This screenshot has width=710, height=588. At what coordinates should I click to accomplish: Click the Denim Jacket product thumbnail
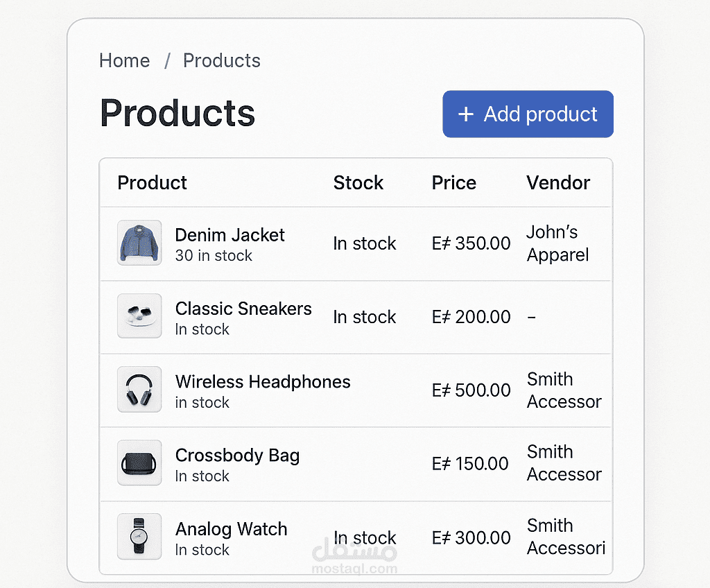pos(139,243)
